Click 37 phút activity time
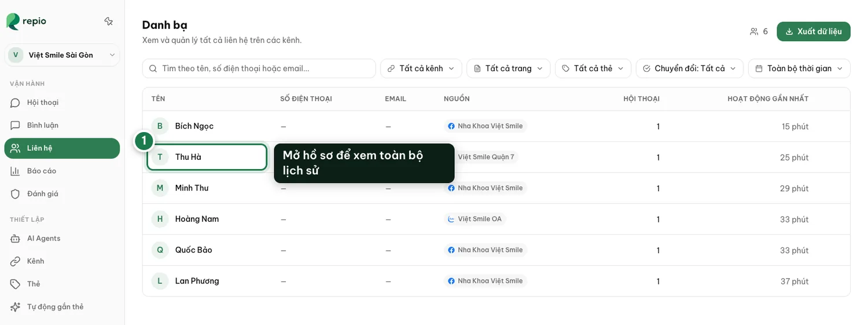868x325 pixels. pyautogui.click(x=794, y=282)
